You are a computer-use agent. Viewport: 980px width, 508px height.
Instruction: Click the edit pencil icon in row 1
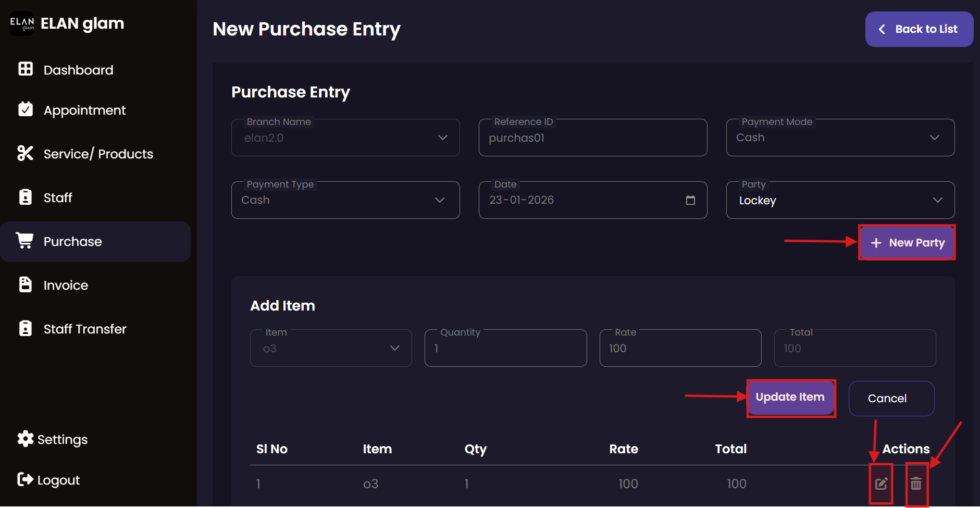pos(880,484)
